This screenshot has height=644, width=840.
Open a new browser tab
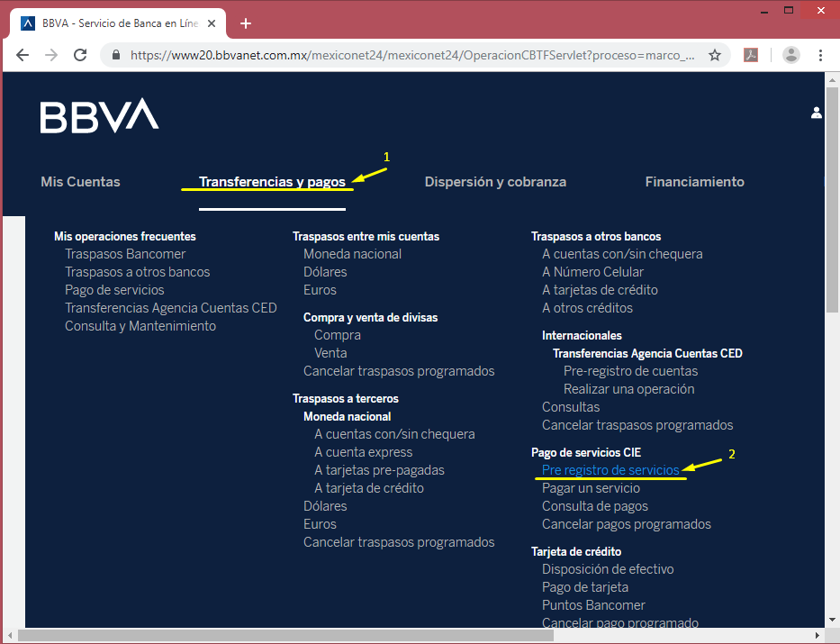(246, 23)
